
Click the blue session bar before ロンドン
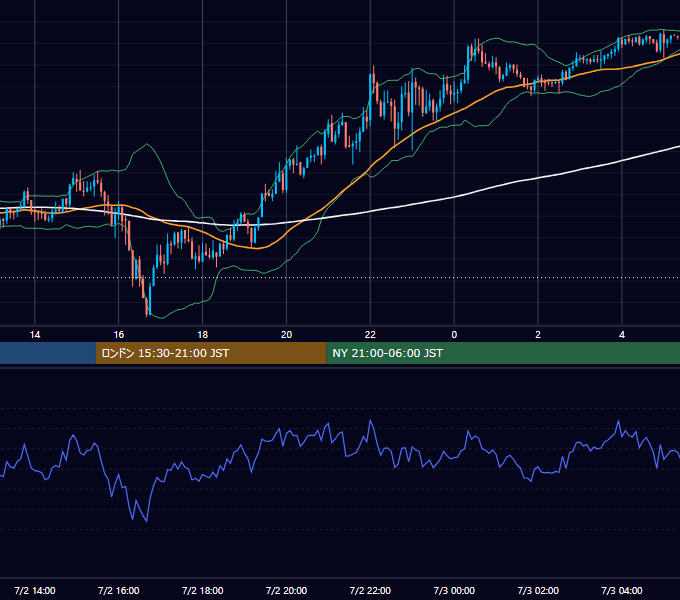(48, 353)
